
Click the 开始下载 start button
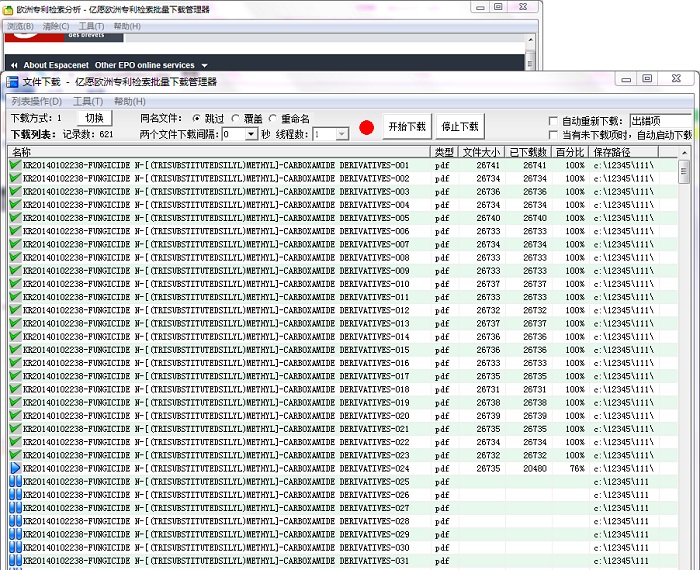point(407,127)
